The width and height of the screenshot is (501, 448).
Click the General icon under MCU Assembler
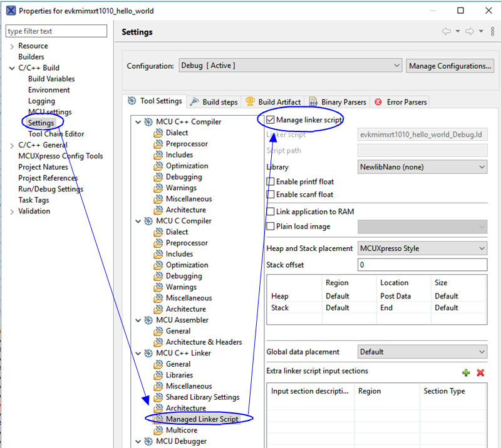pyautogui.click(x=158, y=331)
